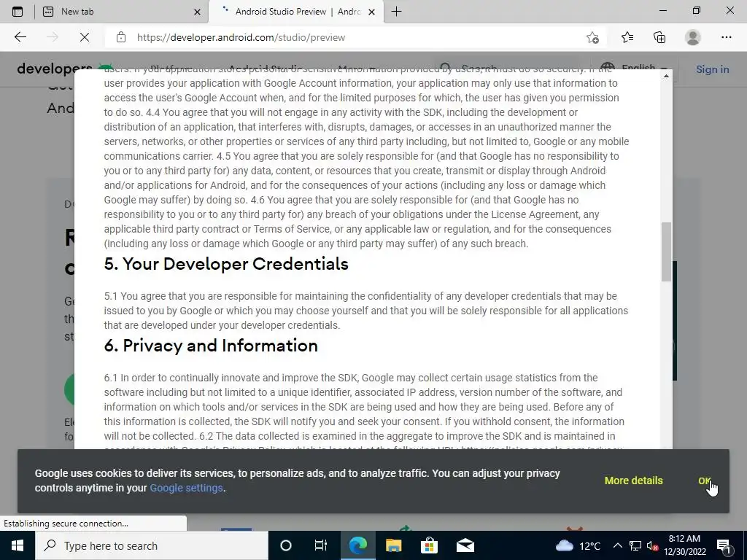Open the Mail app from taskbar
Viewport: 747px width, 560px height.
click(x=465, y=545)
